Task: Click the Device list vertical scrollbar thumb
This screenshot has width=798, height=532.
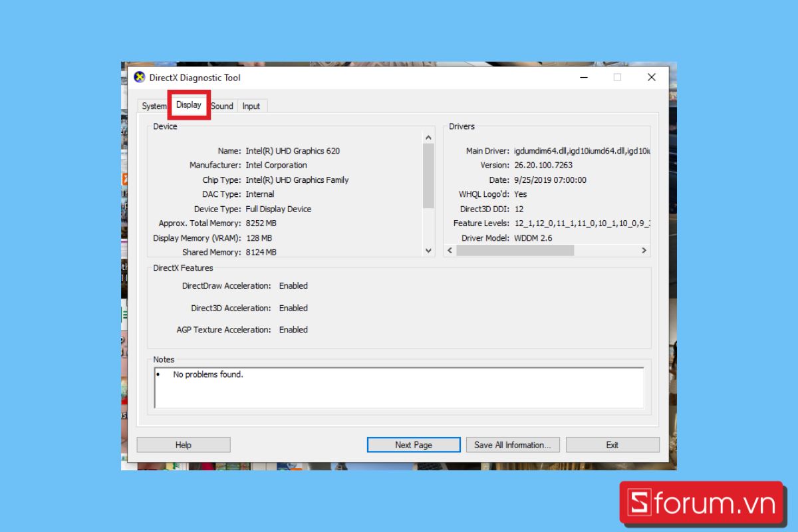Action: coord(428,176)
